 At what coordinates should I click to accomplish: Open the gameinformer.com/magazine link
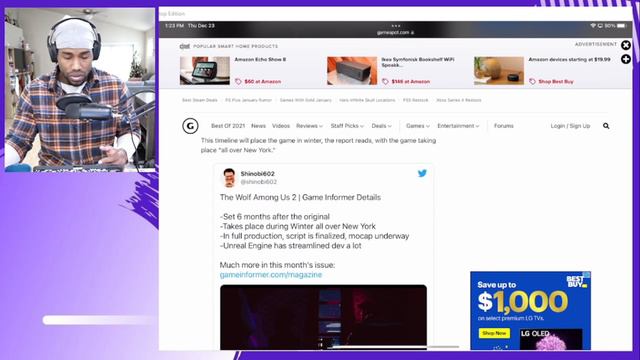click(x=271, y=275)
